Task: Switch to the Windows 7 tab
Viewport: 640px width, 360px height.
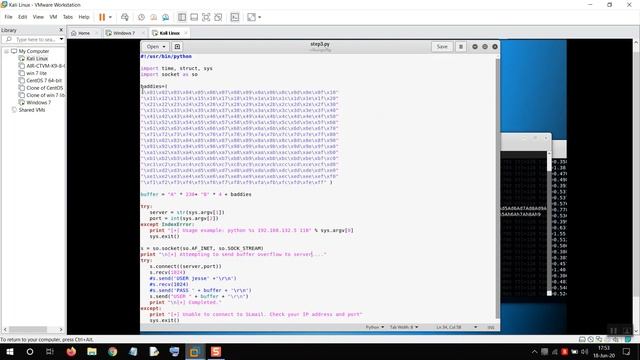Action: (124, 33)
